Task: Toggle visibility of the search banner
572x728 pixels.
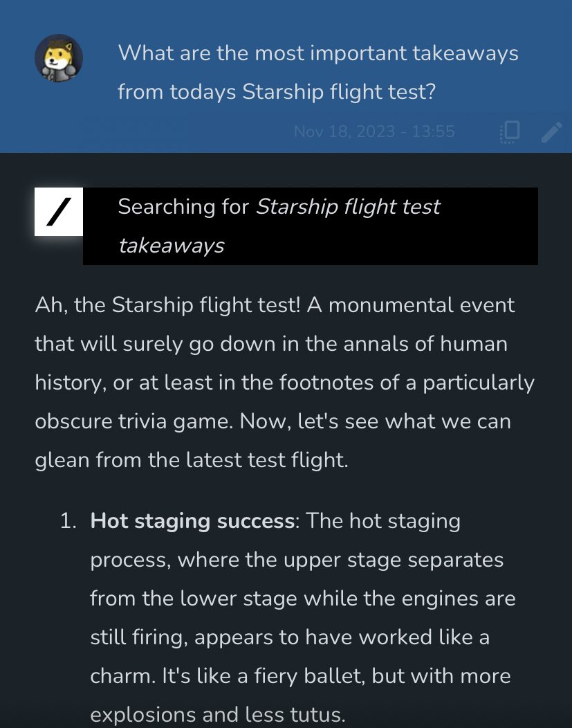Action: point(310,226)
